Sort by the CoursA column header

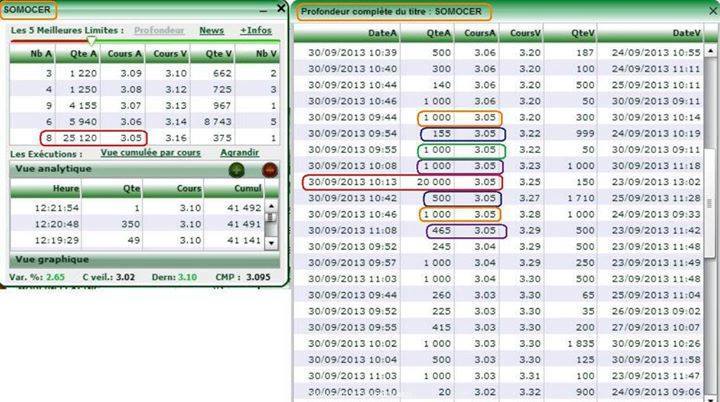pos(476,33)
